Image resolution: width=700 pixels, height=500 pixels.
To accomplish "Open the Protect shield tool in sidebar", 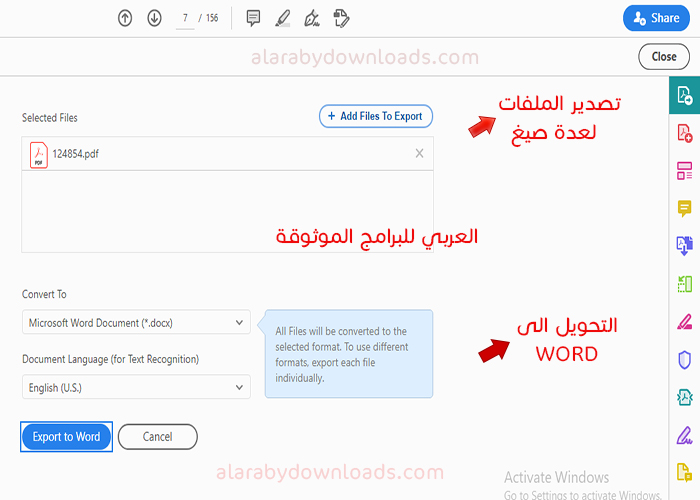I will (x=684, y=360).
